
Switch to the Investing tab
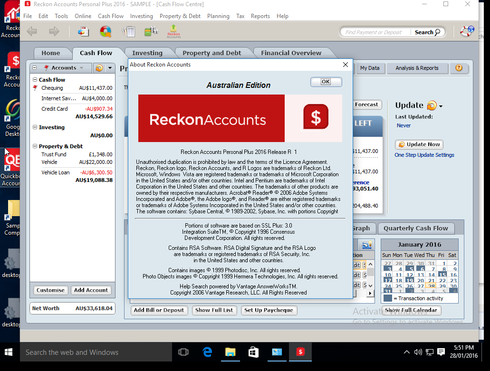147,53
